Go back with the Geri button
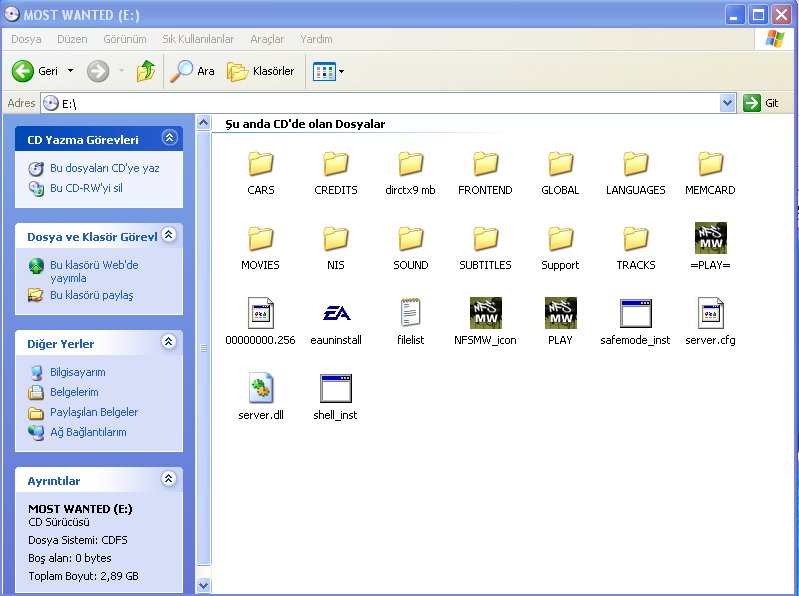 (x=36, y=71)
